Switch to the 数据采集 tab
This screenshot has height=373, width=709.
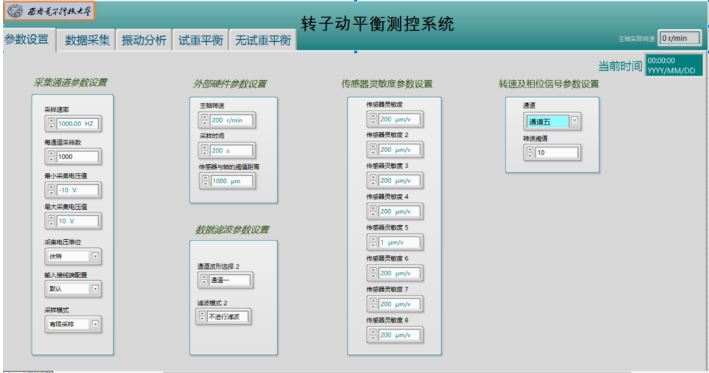[x=87, y=40]
